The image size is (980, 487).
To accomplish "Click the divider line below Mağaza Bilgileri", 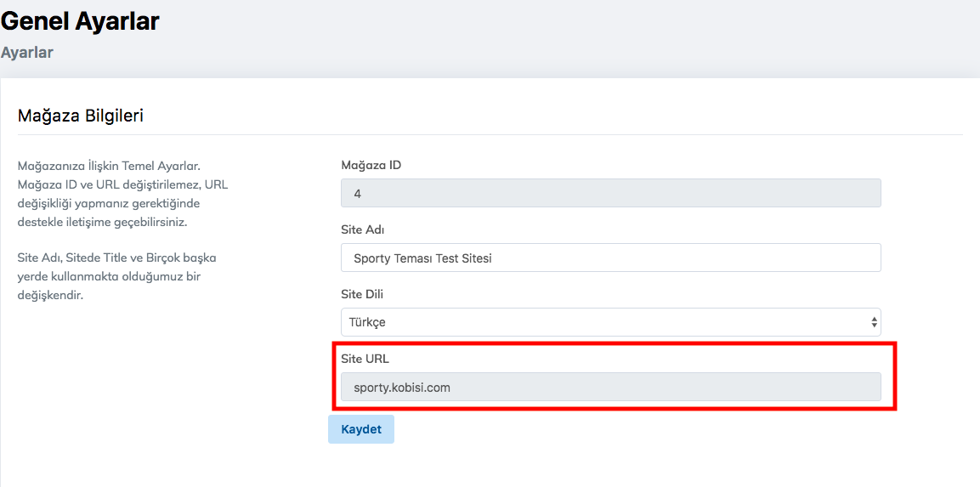I will (x=490, y=134).
